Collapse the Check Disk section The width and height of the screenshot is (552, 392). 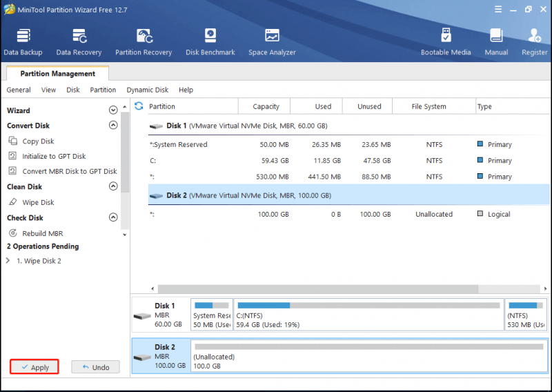coord(113,217)
